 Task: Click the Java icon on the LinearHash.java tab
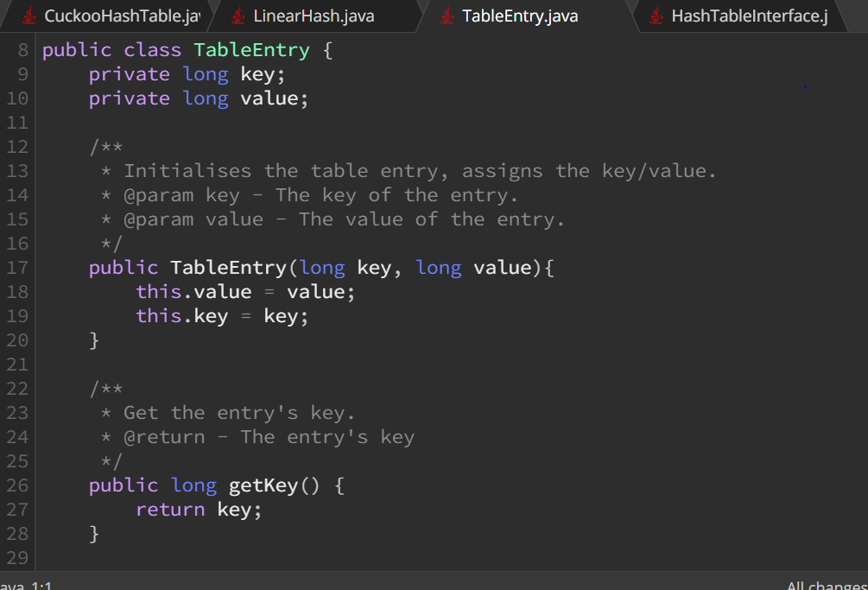point(238,16)
